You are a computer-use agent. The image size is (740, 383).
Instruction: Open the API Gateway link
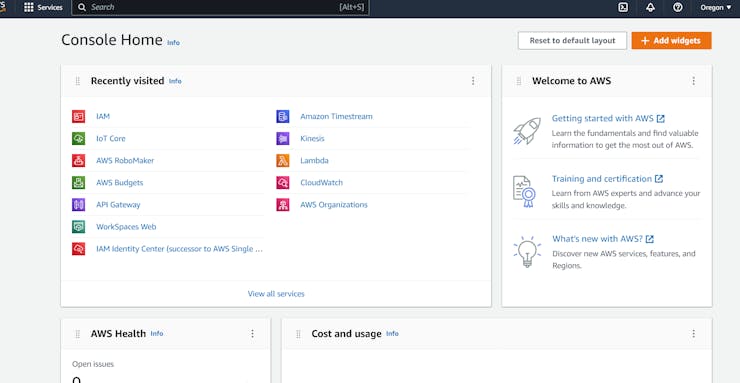[118, 205]
